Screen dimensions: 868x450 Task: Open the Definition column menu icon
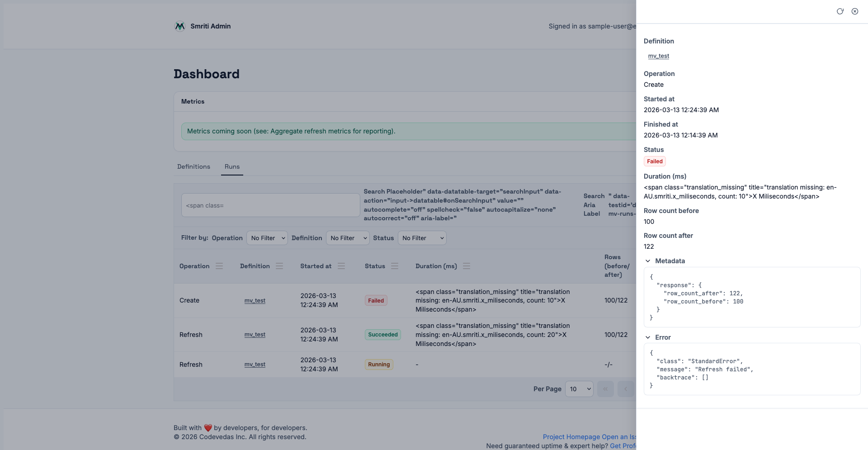point(279,266)
